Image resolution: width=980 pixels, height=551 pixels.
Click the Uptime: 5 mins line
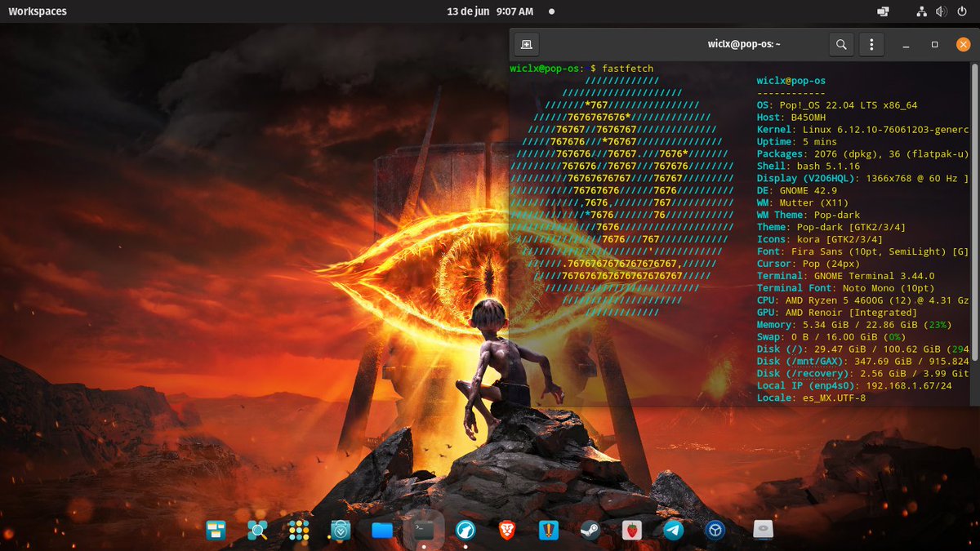[x=797, y=142]
